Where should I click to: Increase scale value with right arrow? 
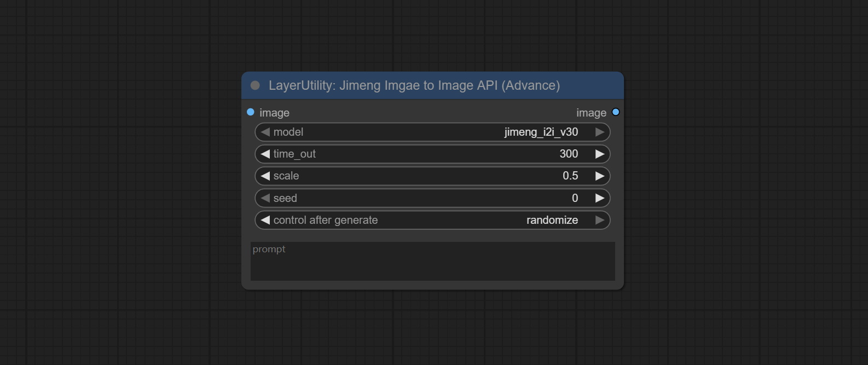tap(600, 176)
